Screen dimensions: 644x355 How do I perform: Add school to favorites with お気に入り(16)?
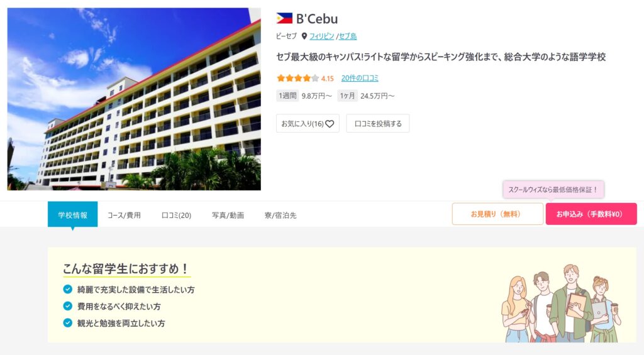click(308, 124)
